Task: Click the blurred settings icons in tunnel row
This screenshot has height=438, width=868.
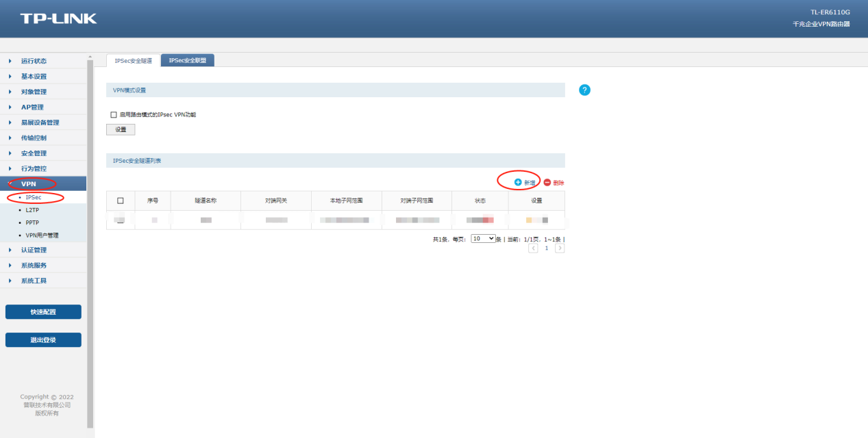Action: (x=536, y=220)
